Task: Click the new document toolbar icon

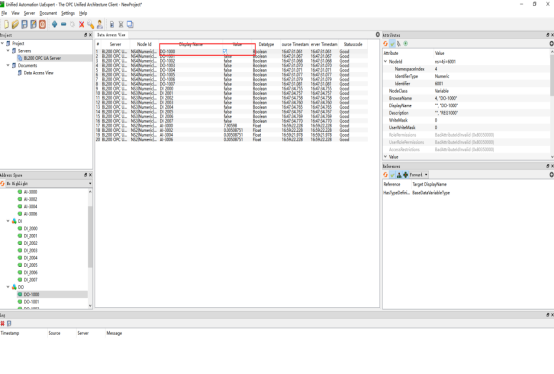Action: (6, 24)
